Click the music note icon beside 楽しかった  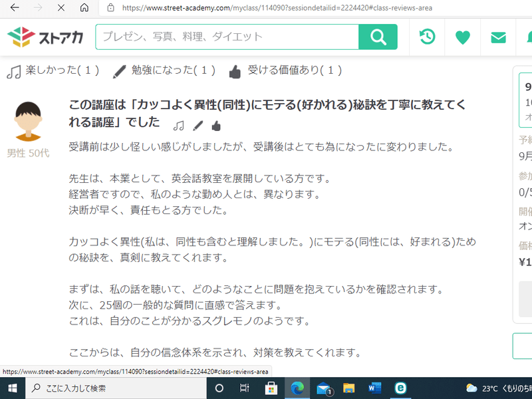14,71
